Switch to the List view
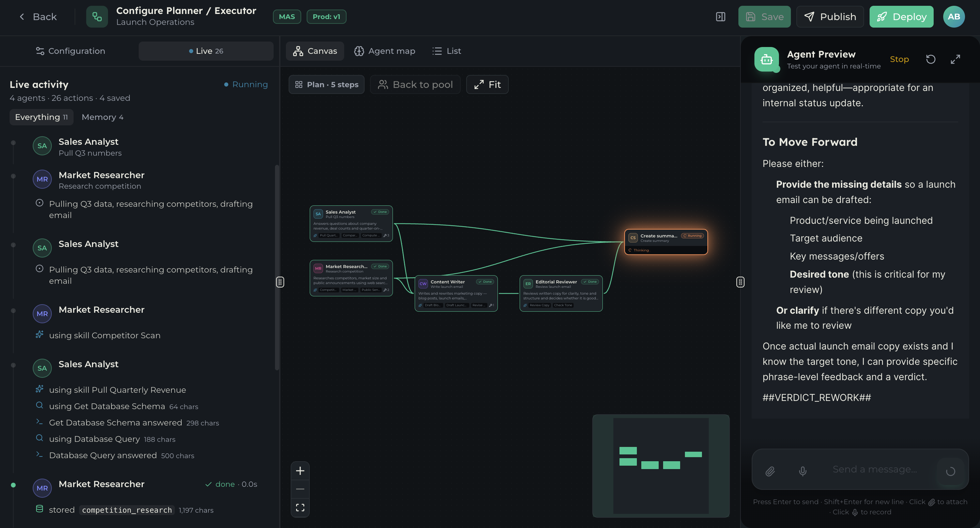 447,51
